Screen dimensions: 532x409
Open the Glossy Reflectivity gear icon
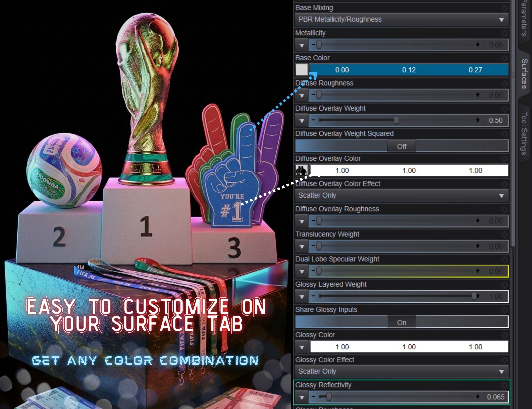click(505, 385)
